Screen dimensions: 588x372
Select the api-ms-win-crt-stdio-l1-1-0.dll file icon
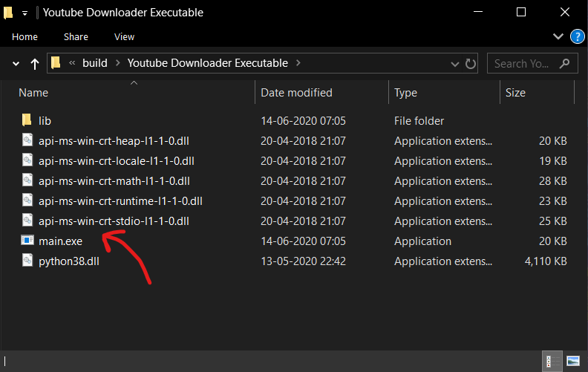tap(27, 220)
